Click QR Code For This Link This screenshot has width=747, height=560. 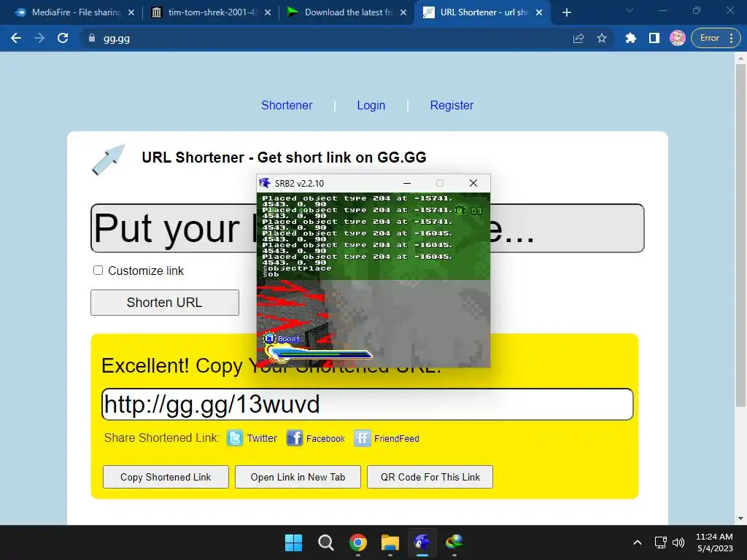pos(430,477)
